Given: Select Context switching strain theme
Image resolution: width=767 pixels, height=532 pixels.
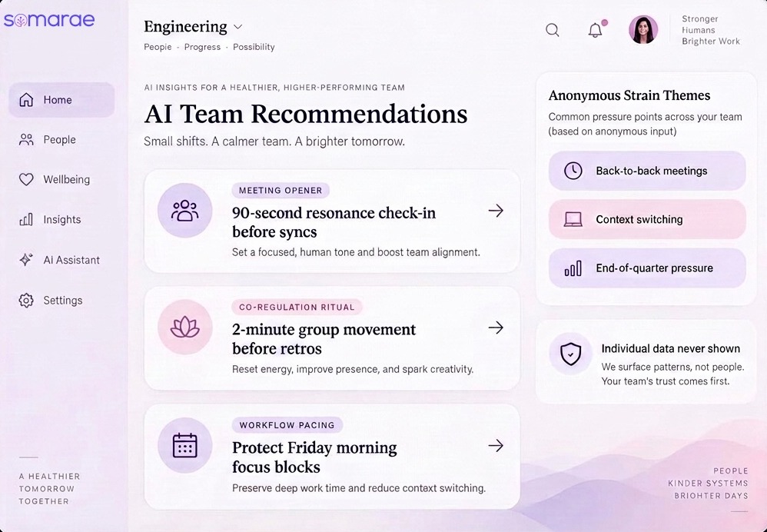Looking at the screenshot, I should click(x=646, y=219).
